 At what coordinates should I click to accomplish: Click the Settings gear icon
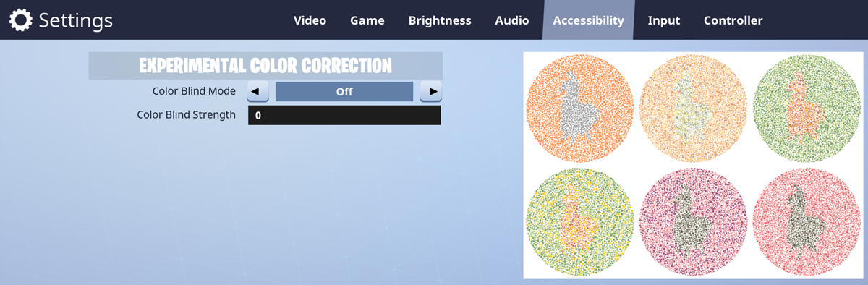coord(20,20)
